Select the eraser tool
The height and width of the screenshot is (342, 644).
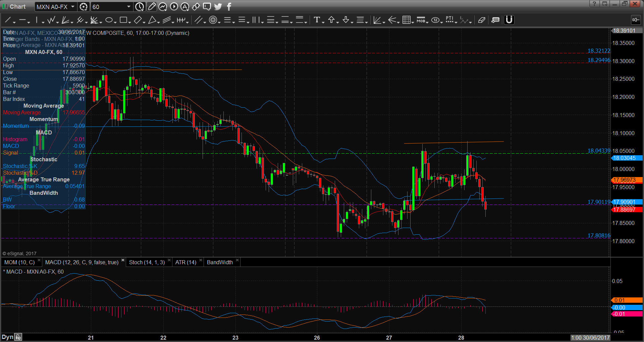click(482, 20)
